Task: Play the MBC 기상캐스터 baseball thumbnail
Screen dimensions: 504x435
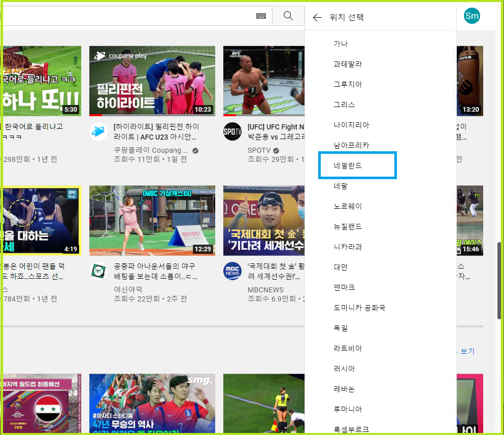Action: click(x=152, y=221)
